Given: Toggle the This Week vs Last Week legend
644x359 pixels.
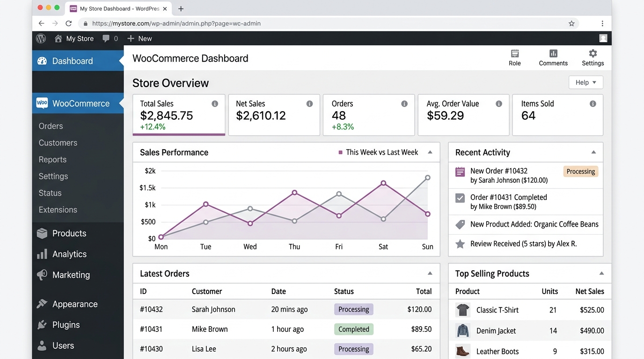Looking at the screenshot, I should tap(379, 152).
